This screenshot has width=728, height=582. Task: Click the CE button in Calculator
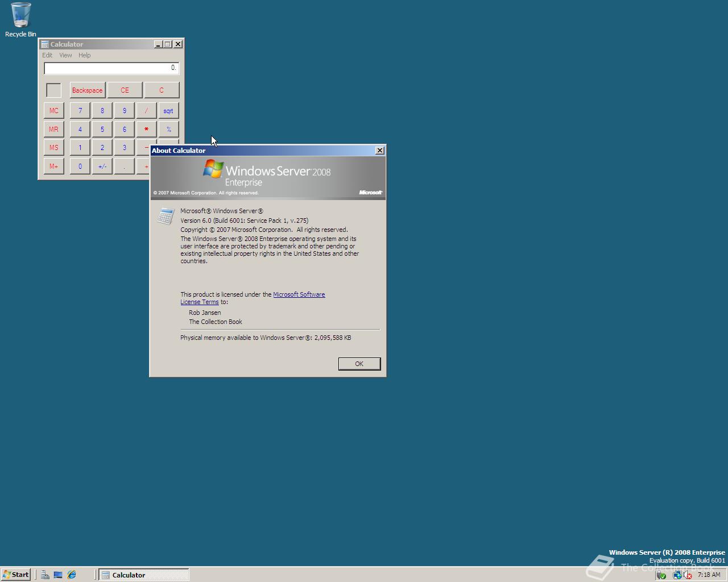125,90
